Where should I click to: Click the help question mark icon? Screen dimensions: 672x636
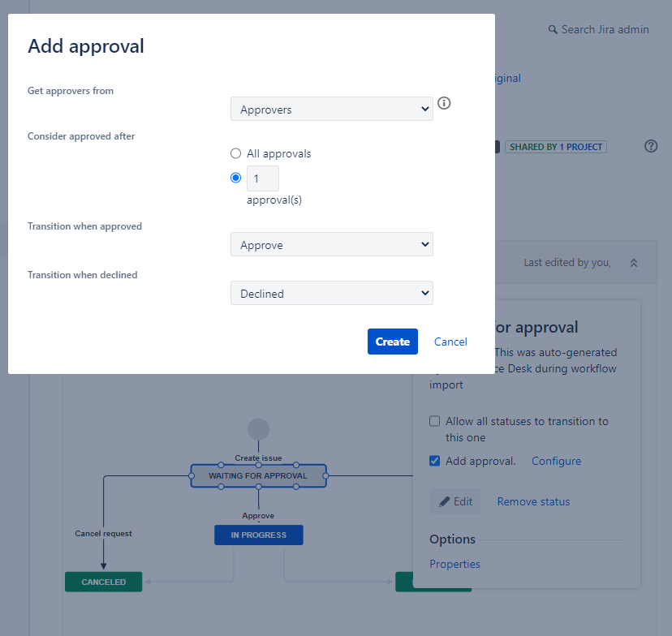(x=651, y=146)
